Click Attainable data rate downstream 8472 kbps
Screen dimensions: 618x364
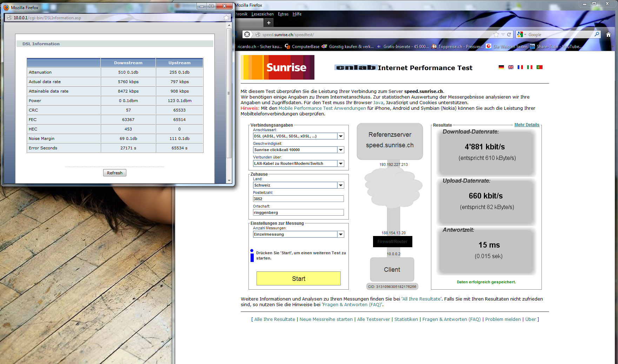(128, 91)
